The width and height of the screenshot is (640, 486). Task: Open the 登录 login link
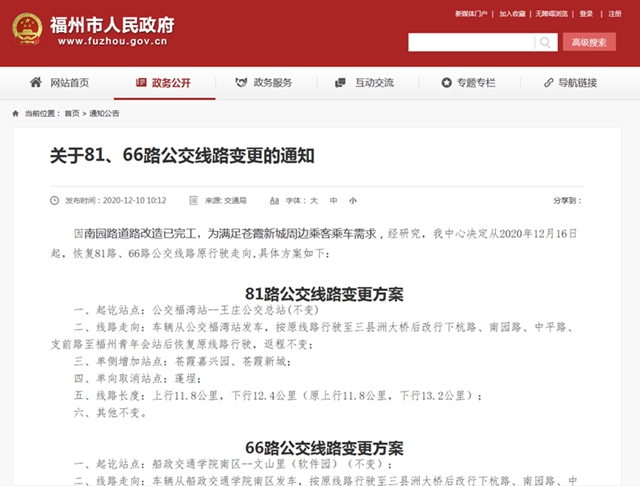[587, 14]
